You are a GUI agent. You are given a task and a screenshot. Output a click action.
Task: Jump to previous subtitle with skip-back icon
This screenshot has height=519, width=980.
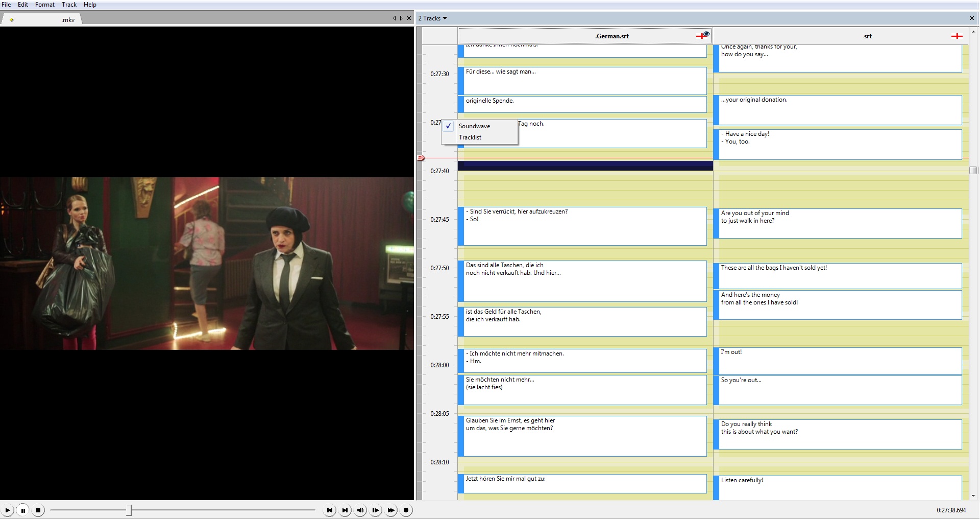click(330, 510)
